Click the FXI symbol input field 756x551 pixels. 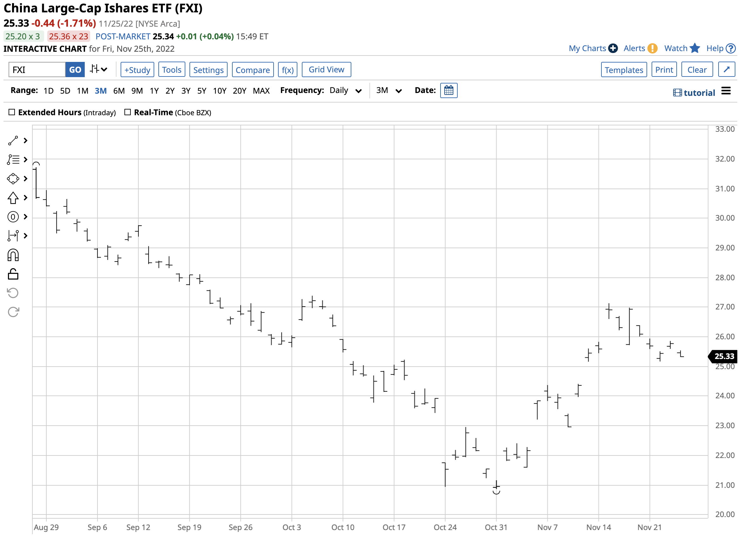[x=37, y=70]
